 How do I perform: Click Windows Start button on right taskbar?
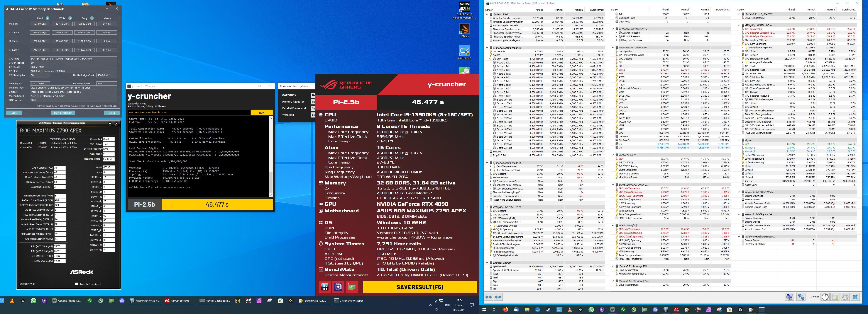[484, 309]
